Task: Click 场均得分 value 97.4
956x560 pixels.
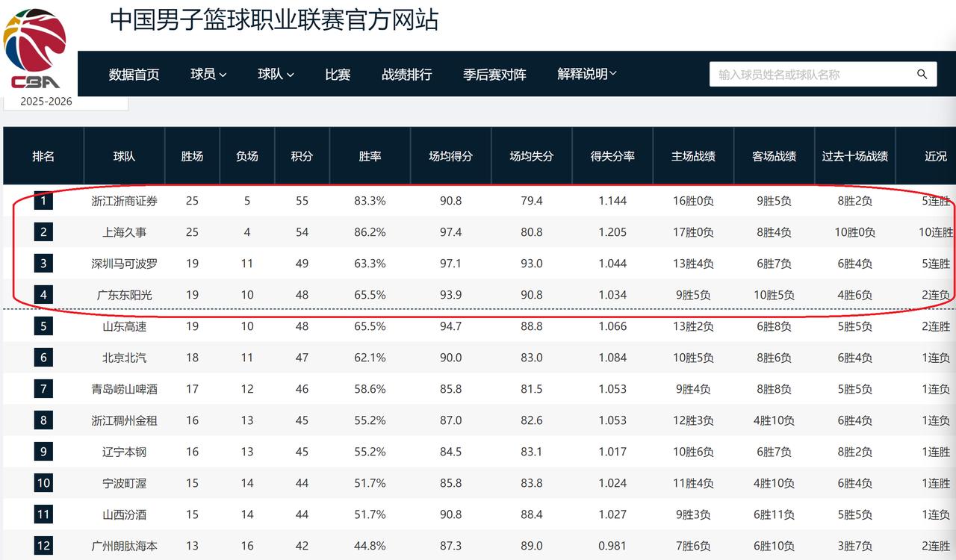Action: click(450, 232)
